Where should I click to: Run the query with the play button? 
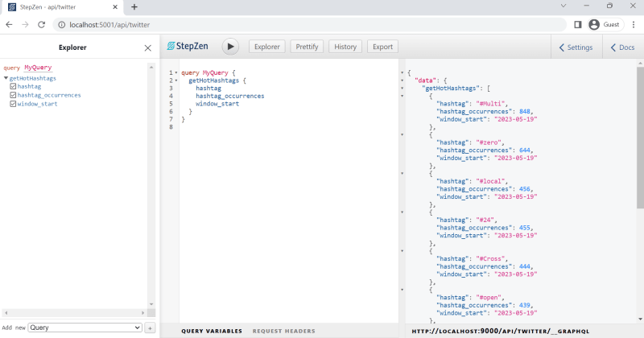[x=230, y=47]
